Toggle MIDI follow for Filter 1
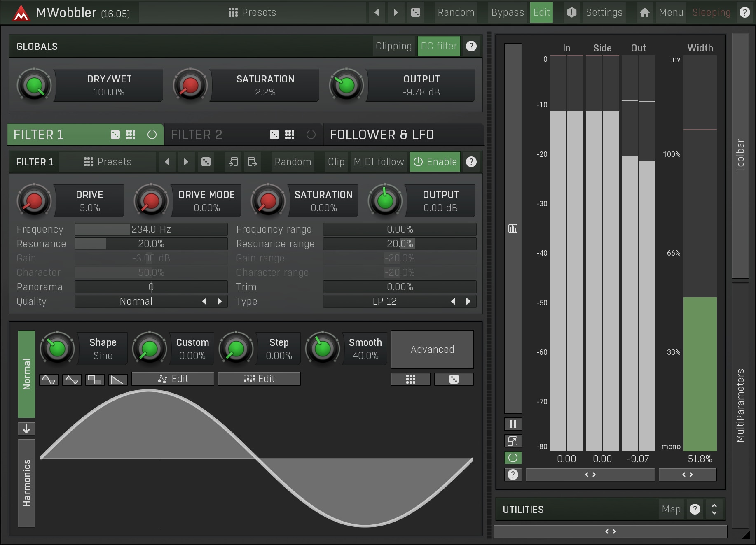The width and height of the screenshot is (756, 545). [379, 162]
